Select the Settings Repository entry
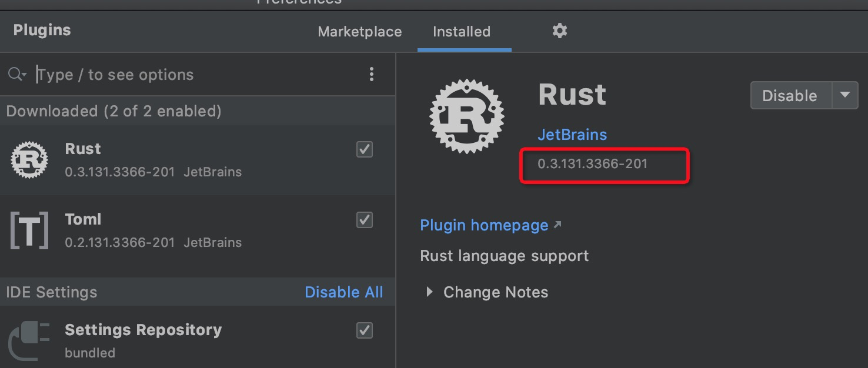 point(198,337)
